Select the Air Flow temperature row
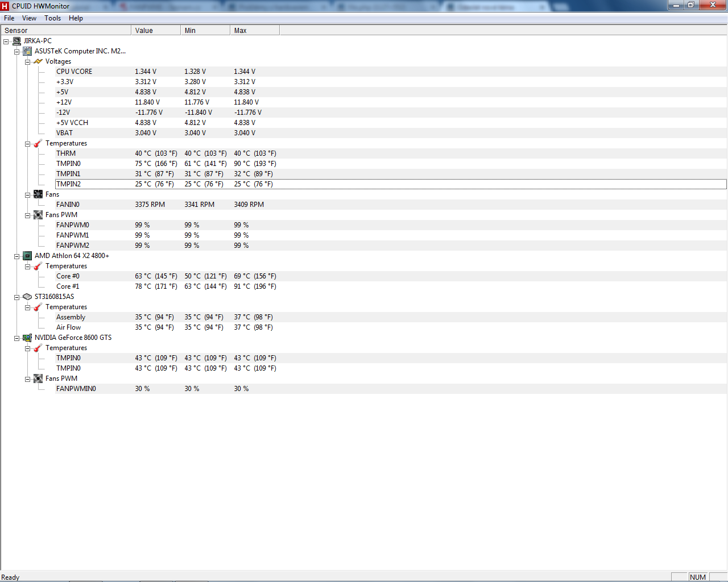The width and height of the screenshot is (728, 582). 391,327
